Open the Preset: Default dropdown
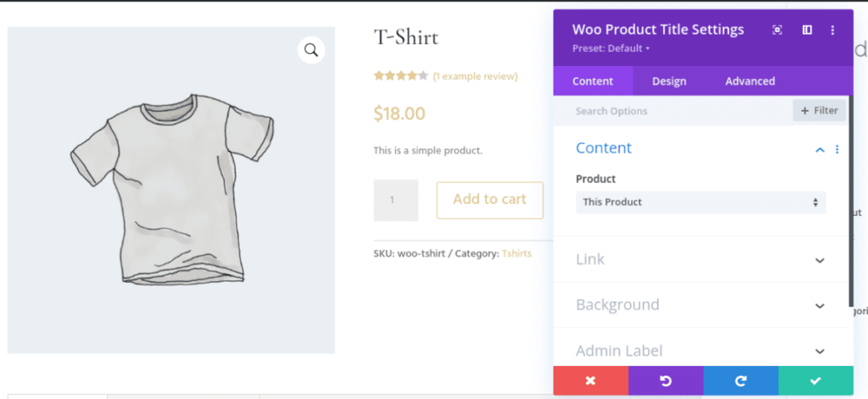This screenshot has width=868, height=399. [x=610, y=48]
